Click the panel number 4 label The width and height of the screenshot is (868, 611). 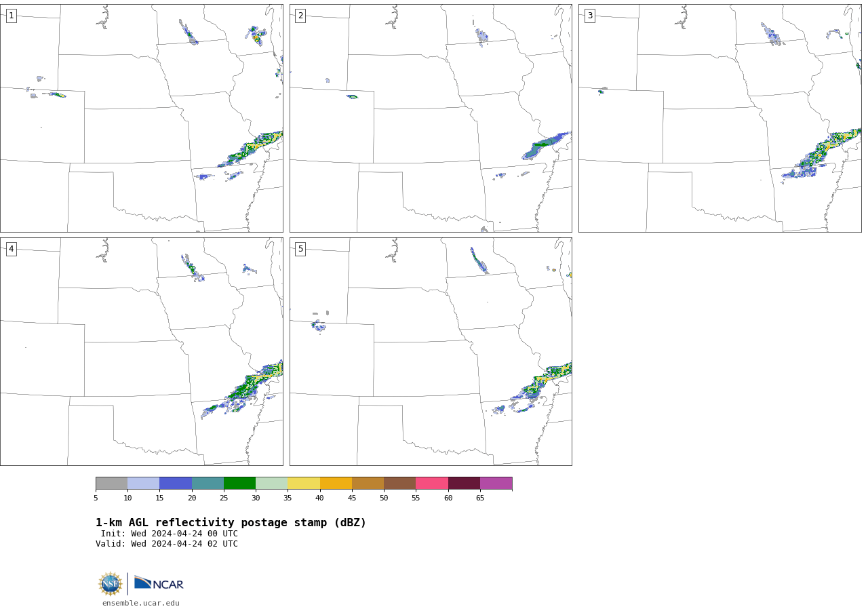pos(11,249)
